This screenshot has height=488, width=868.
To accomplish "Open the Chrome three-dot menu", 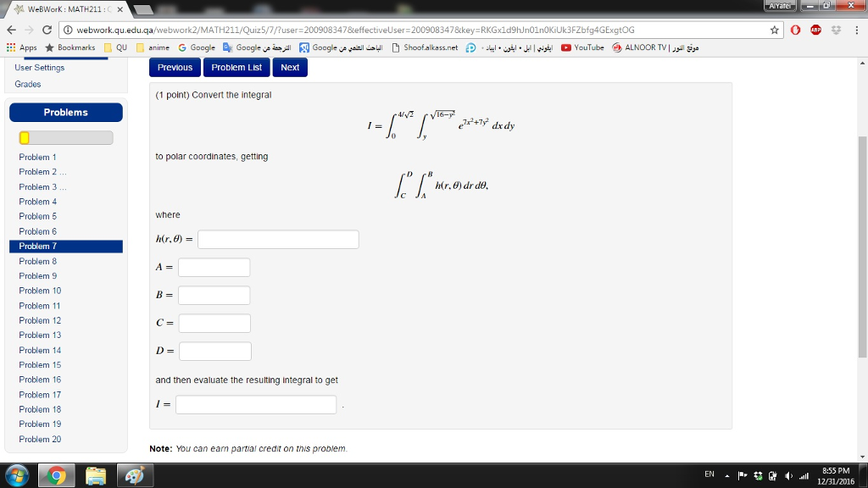I will click(x=857, y=28).
